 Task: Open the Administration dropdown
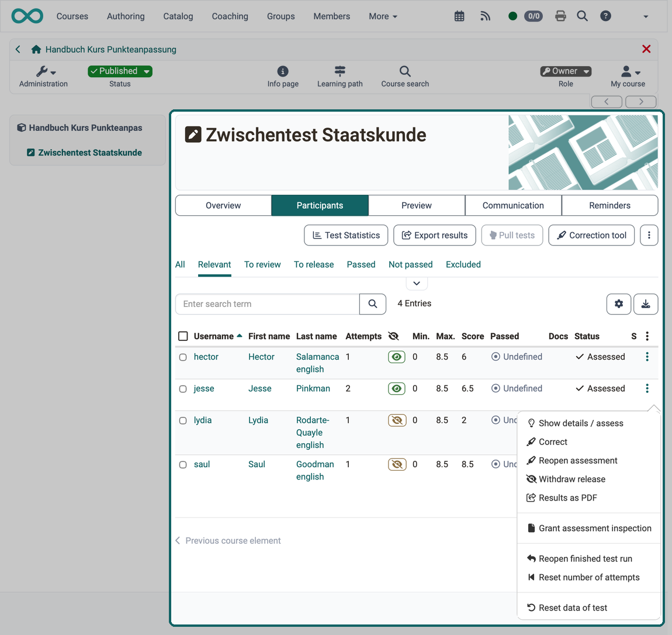[x=43, y=77]
